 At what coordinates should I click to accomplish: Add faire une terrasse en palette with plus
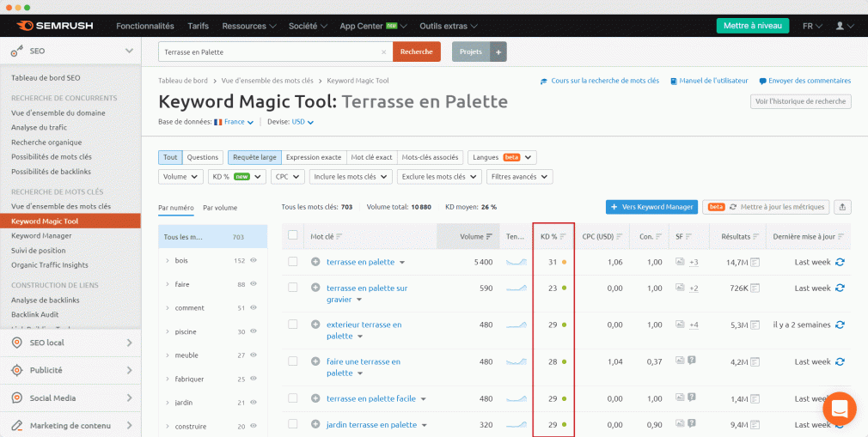tap(315, 361)
